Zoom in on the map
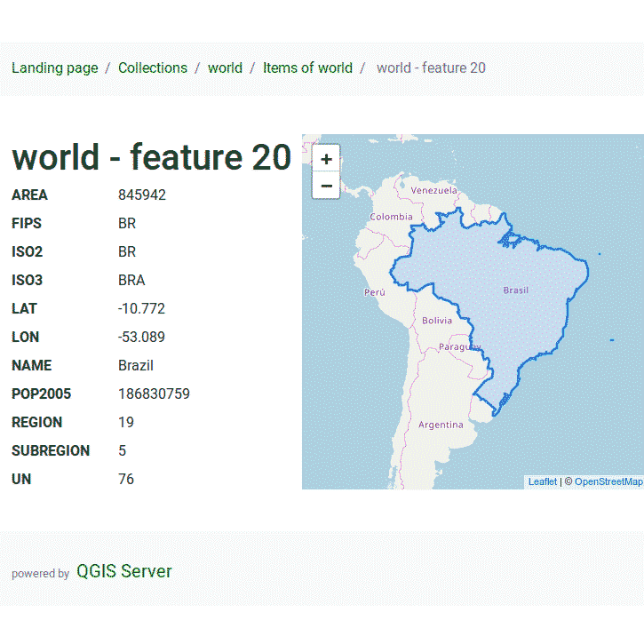Image resolution: width=644 pixels, height=644 pixels. coord(326,159)
